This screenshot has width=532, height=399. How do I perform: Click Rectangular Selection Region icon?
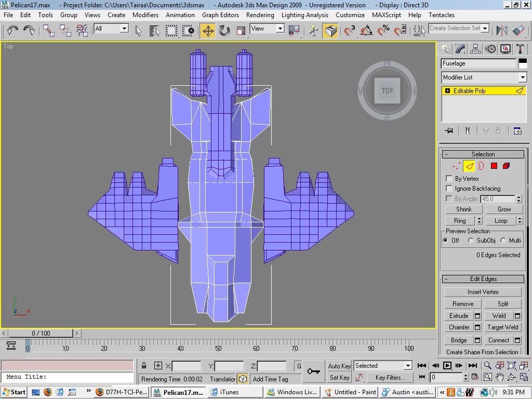[x=171, y=31]
